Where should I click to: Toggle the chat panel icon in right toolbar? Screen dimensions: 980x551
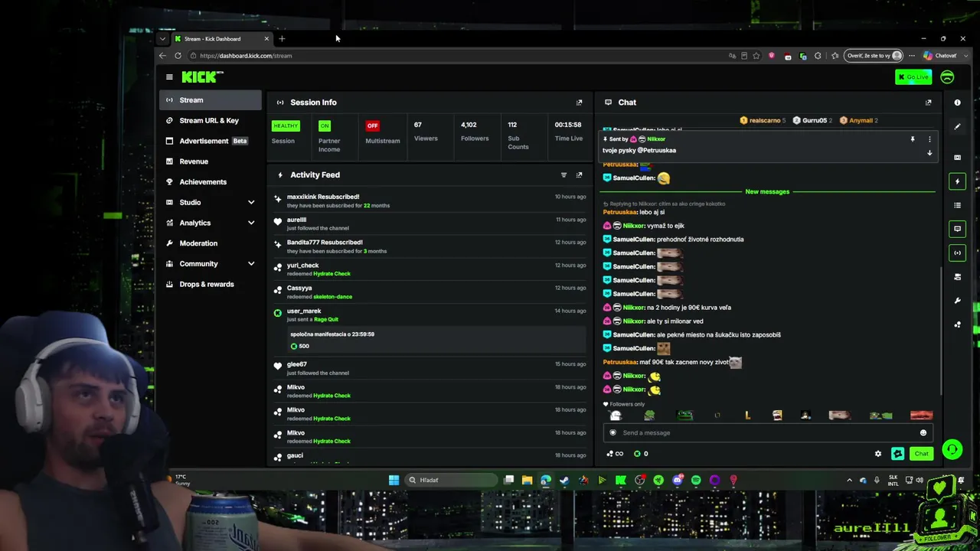pos(957,229)
